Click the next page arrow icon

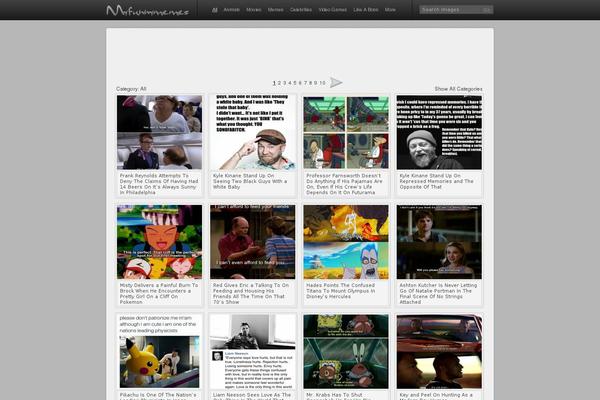[x=336, y=82]
